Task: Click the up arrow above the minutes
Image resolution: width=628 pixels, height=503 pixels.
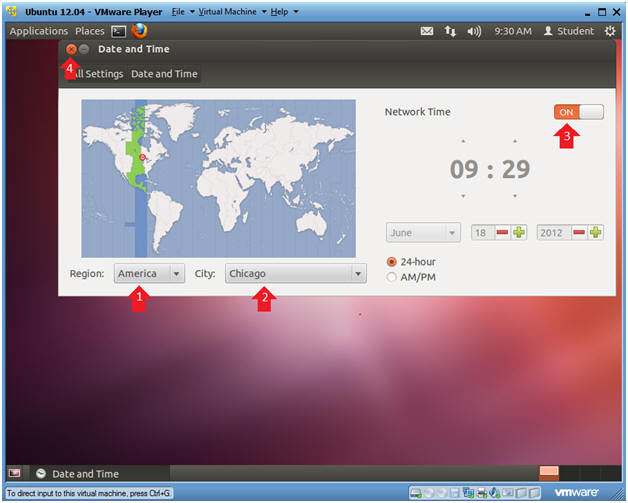Action: [x=515, y=141]
